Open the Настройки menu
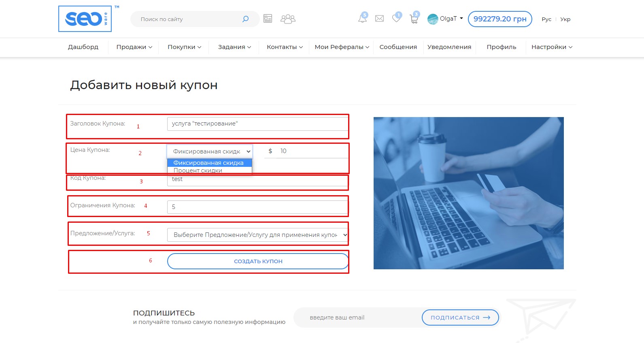The width and height of the screenshot is (644, 343). (551, 47)
